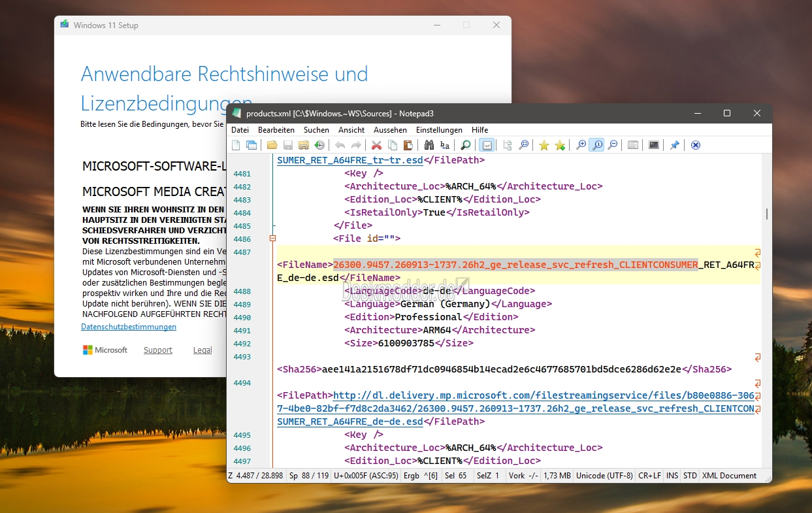The image size is (812, 513).
Task: Open the Einstellungen menu
Action: coord(439,130)
